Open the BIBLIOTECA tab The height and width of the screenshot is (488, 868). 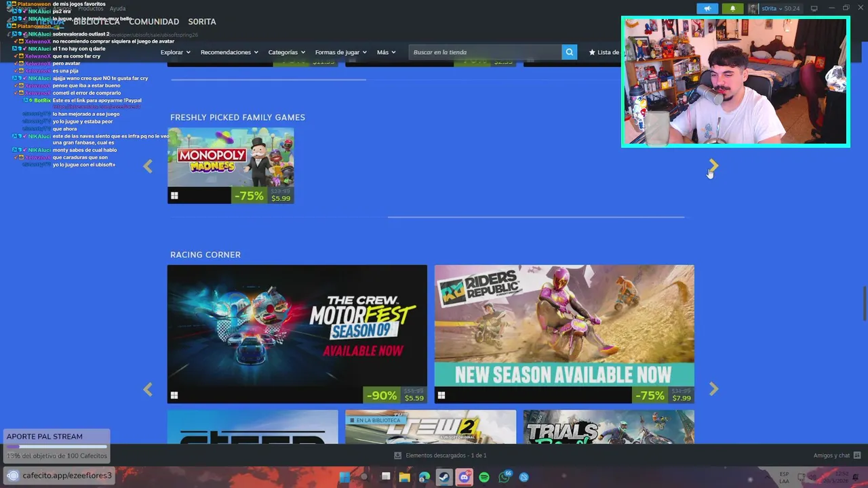pyautogui.click(x=96, y=22)
